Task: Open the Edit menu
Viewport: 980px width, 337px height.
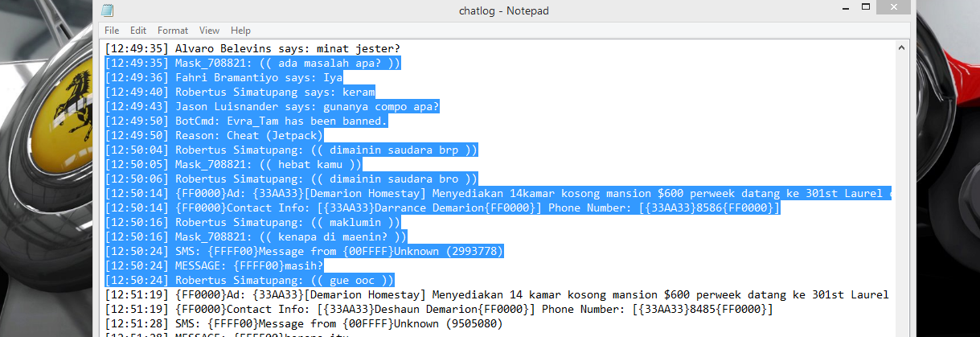Action: (138, 31)
